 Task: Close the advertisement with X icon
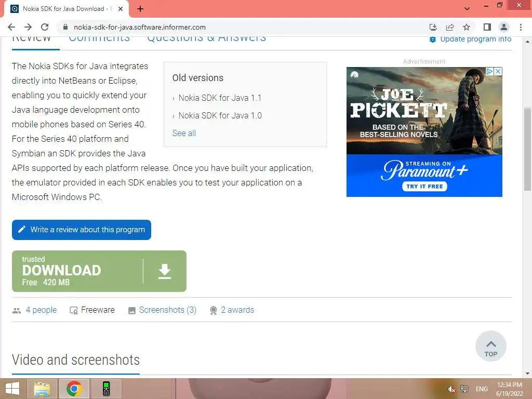pyautogui.click(x=498, y=71)
